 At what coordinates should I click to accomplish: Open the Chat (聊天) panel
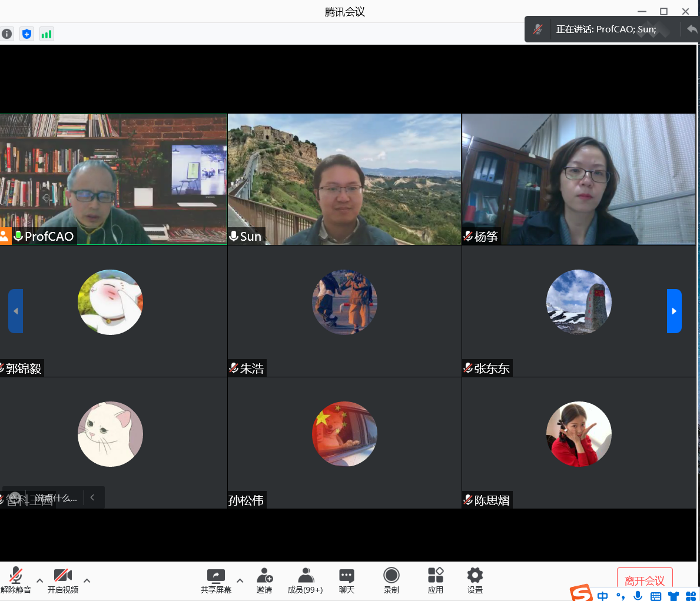347,580
